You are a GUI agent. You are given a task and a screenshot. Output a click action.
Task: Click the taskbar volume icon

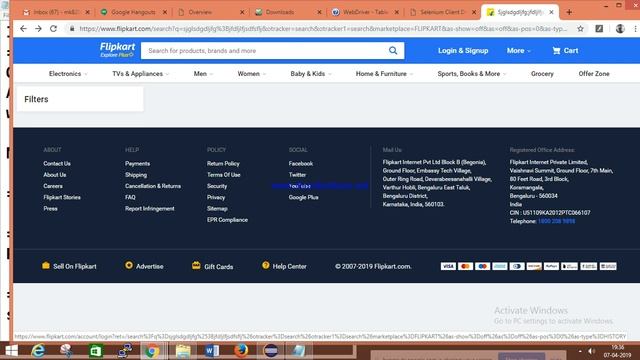pos(591,351)
